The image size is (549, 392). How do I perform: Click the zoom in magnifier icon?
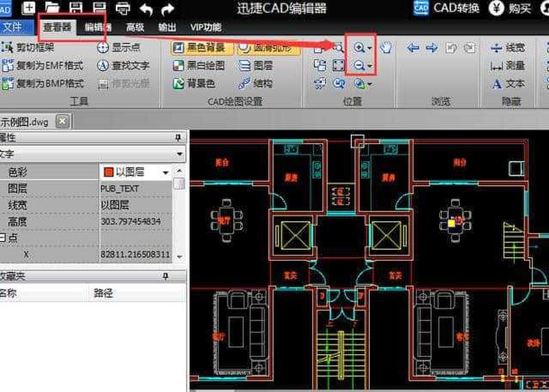[358, 47]
